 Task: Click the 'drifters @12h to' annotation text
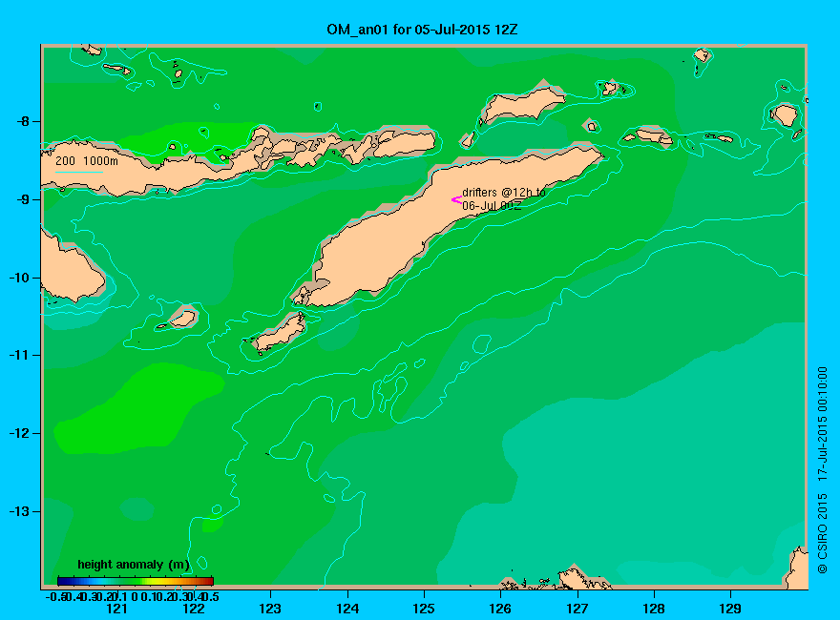pyautogui.click(x=504, y=193)
